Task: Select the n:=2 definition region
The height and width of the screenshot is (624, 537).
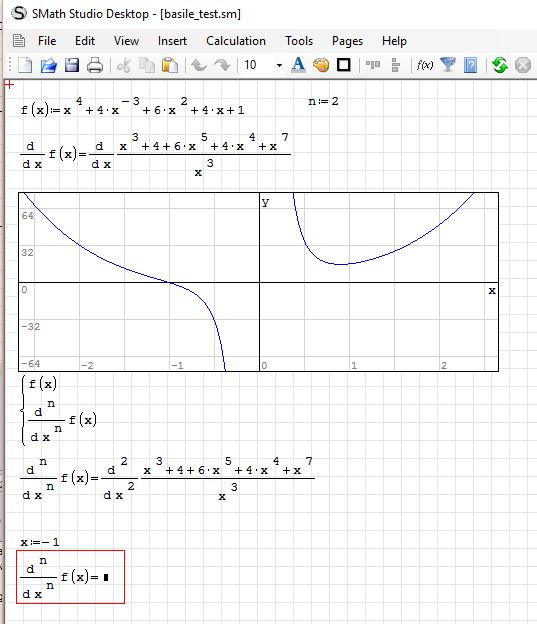Action: pyautogui.click(x=323, y=101)
